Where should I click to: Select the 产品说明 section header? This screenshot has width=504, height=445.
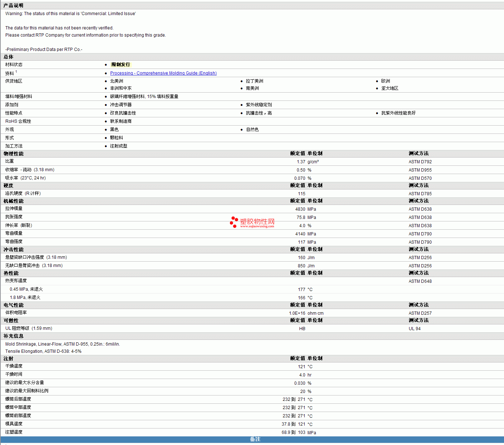(x=13, y=5)
